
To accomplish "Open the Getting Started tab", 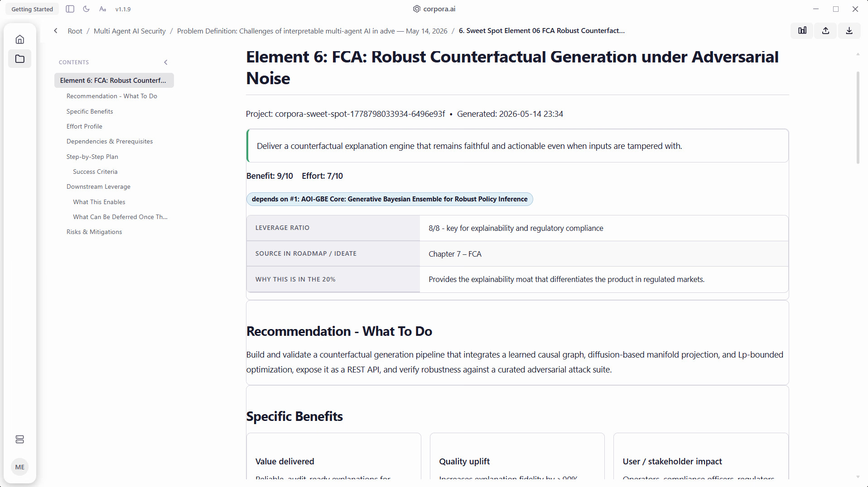I will 32,9.
